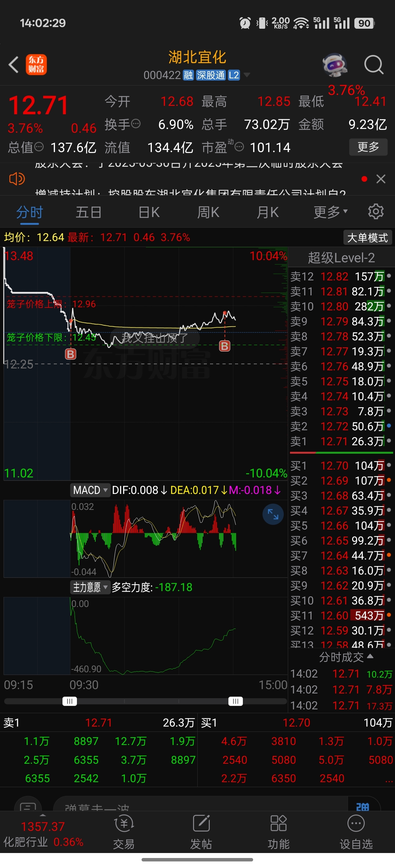Select 买5 row at 12.66

(x=341, y=526)
